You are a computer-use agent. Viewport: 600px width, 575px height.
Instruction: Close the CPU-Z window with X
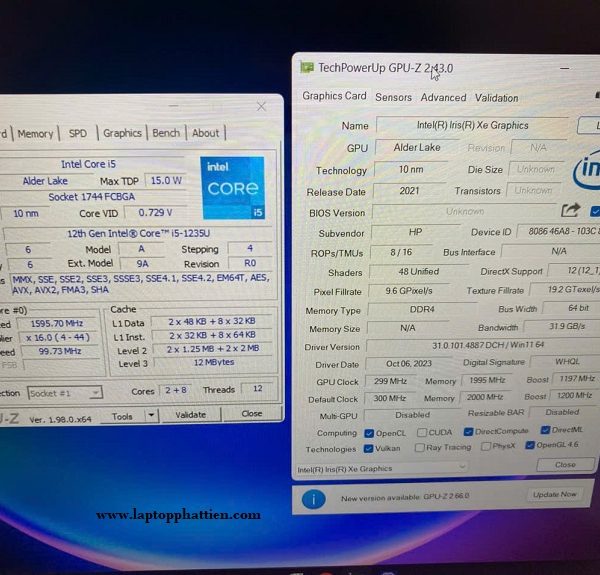tap(261, 106)
